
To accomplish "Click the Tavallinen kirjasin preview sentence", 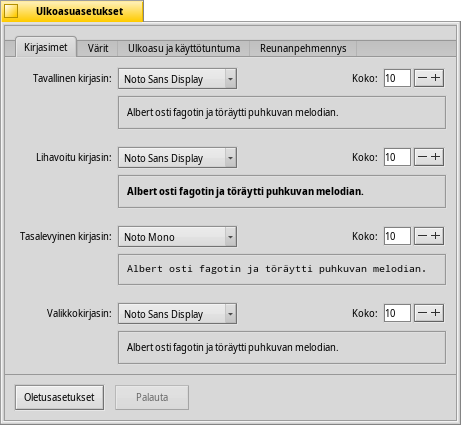I will click(232, 112).
